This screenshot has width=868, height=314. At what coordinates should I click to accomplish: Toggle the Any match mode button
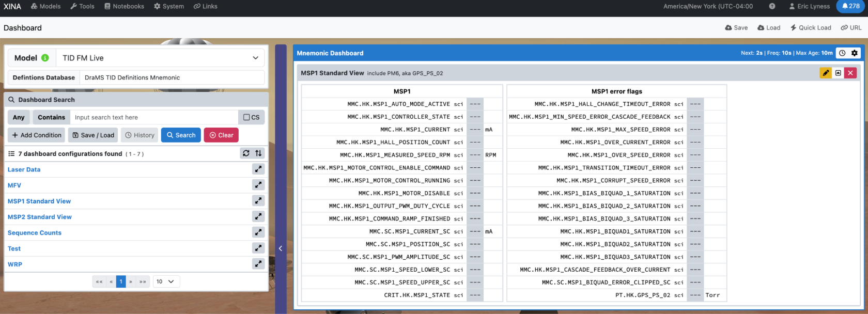[x=19, y=117]
